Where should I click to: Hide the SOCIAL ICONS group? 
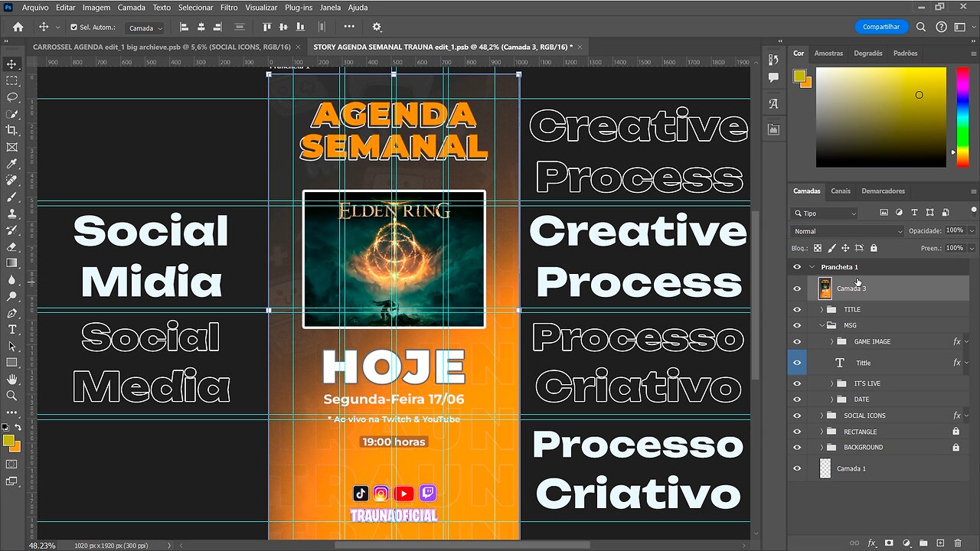(797, 416)
